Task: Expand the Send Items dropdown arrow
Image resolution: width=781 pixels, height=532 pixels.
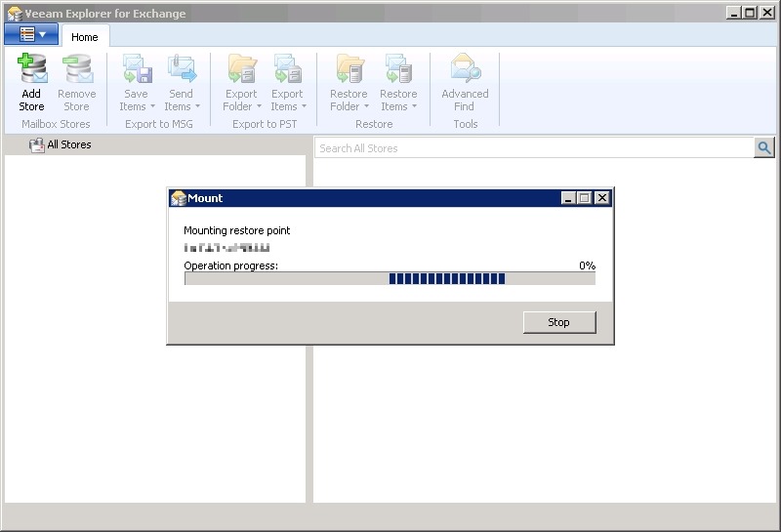Action: click(x=198, y=106)
